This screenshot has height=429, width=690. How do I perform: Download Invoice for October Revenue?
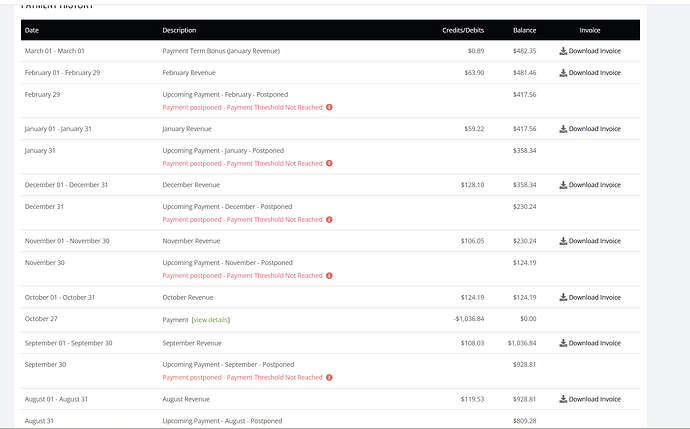590,297
